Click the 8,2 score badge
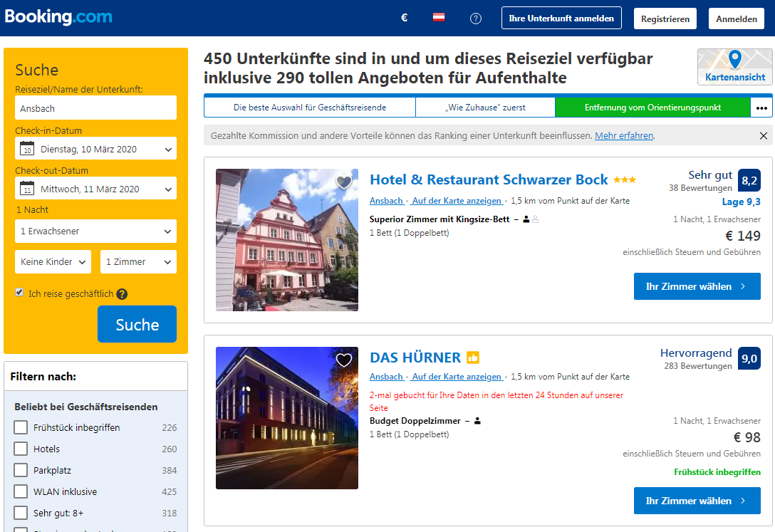Screen dimensions: 775x532 pyautogui.click(x=749, y=180)
